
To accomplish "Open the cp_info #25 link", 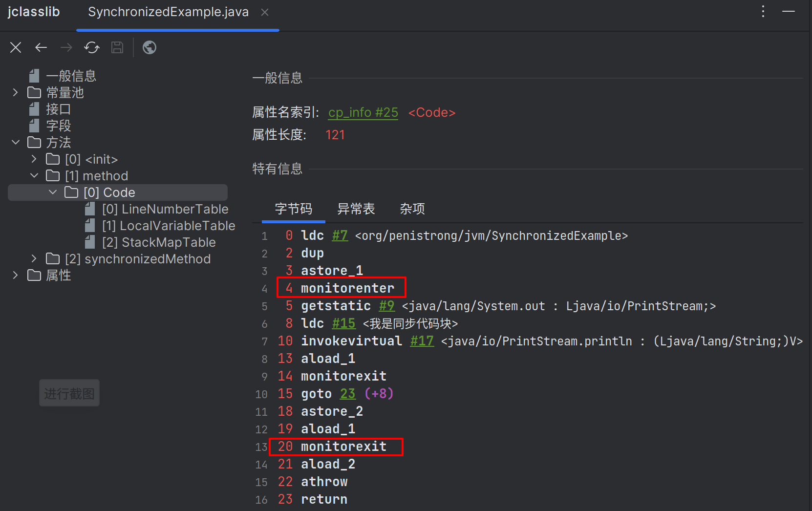I will click(x=363, y=112).
